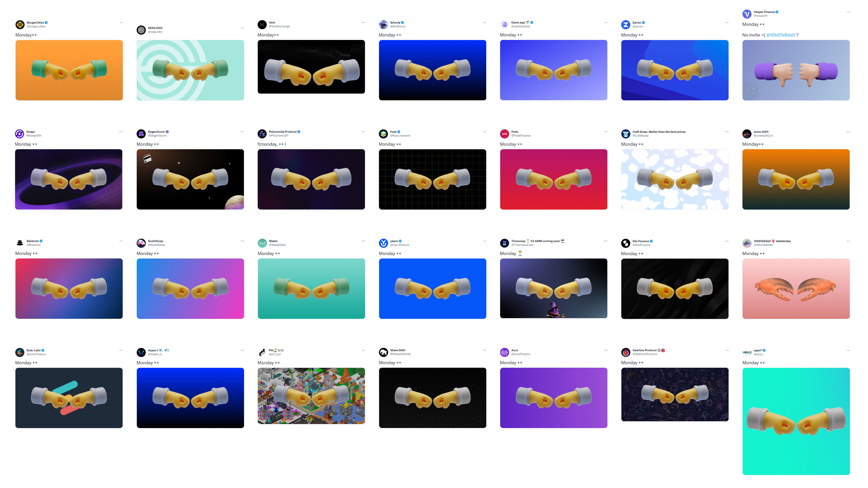Open the lobster claws image in lobsterdao tweet
Image resolution: width=868 pixels, height=488 pixels.
[796, 289]
